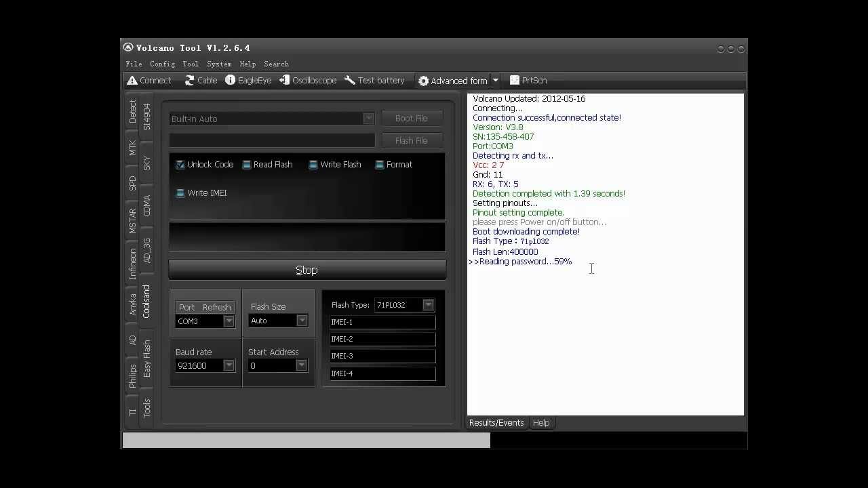
Task: Open the Config menu
Action: click(x=162, y=64)
